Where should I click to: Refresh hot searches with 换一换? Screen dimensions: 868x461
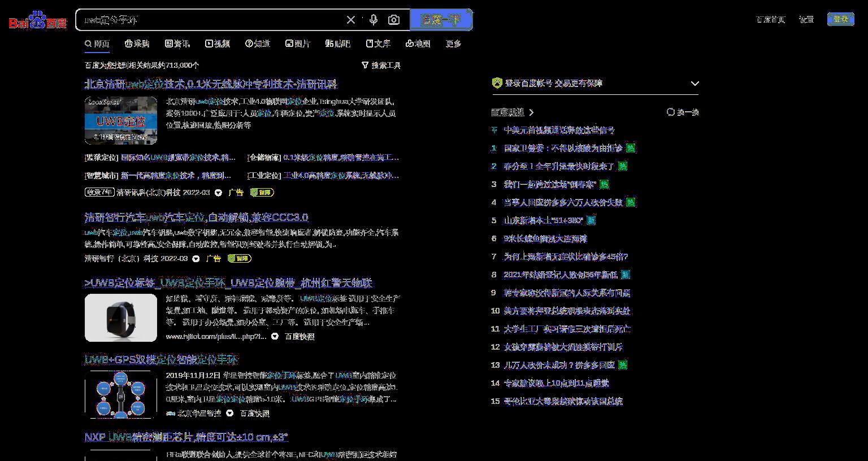click(x=683, y=112)
